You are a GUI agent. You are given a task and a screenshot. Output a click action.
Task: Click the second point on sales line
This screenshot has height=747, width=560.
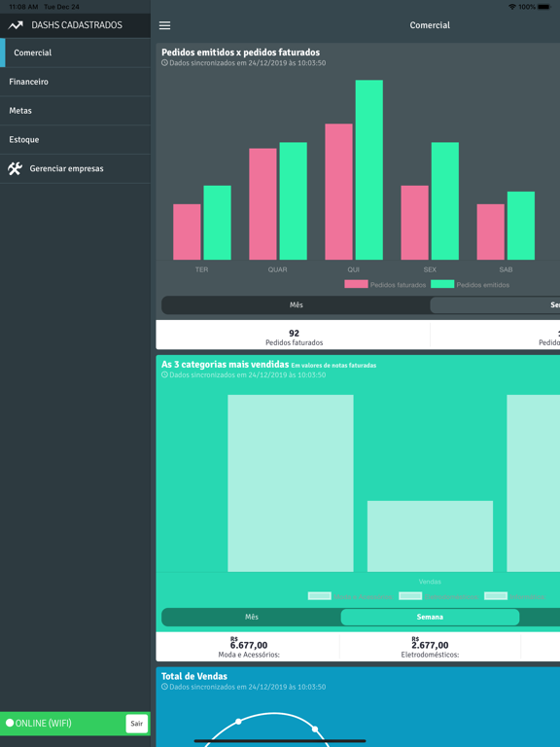(x=315, y=729)
